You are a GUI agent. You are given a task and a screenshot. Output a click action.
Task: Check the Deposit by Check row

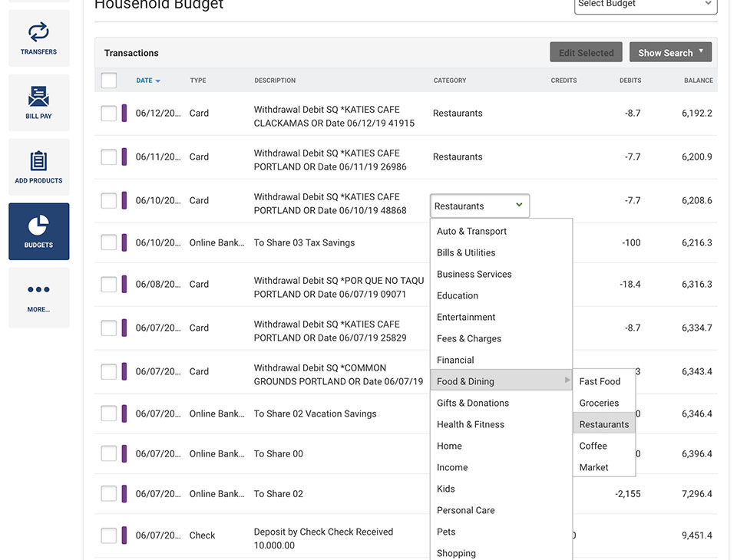(x=108, y=535)
